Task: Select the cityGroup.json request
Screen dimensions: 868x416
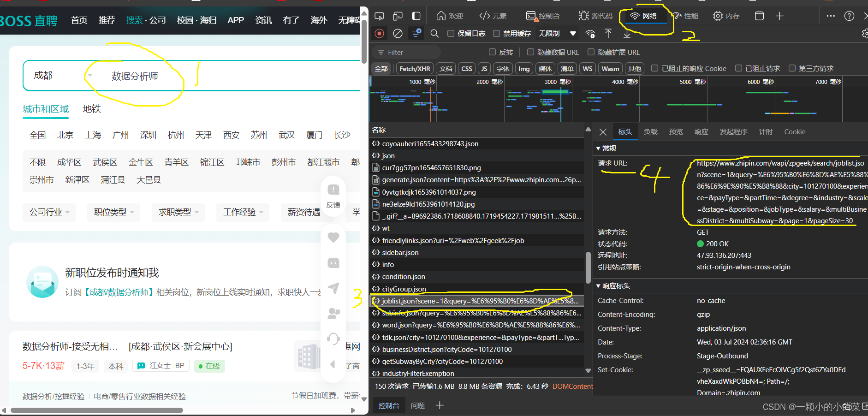Action: (x=477, y=289)
